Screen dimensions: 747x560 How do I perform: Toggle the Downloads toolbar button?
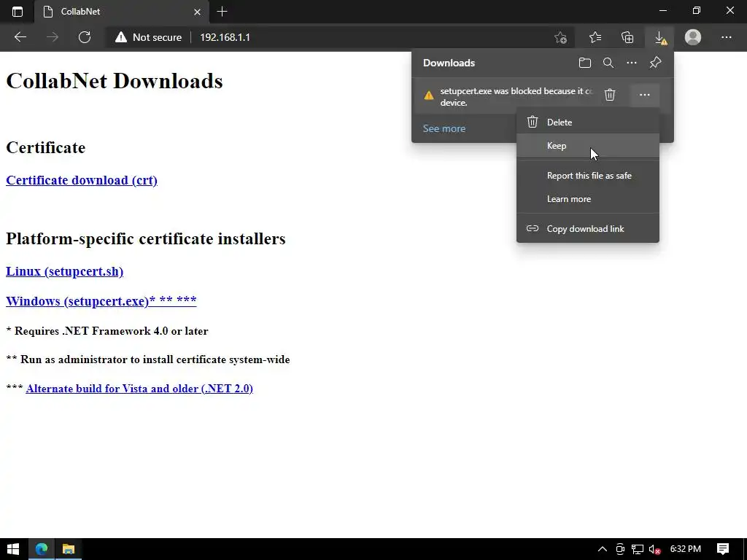[x=660, y=37]
